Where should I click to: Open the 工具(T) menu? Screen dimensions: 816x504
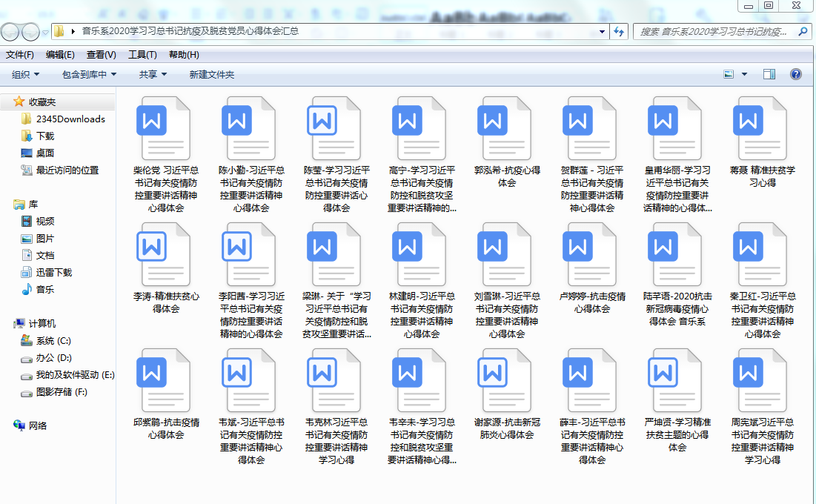[142, 55]
